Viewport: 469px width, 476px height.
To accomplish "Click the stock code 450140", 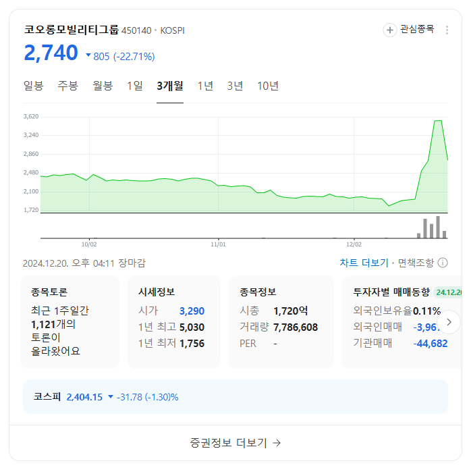I will pos(136,30).
